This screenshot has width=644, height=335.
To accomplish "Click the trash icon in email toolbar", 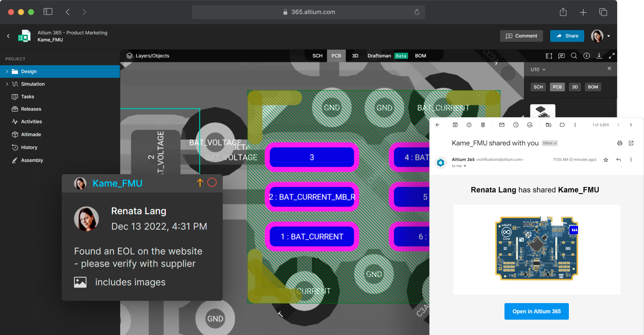I will click(x=483, y=125).
